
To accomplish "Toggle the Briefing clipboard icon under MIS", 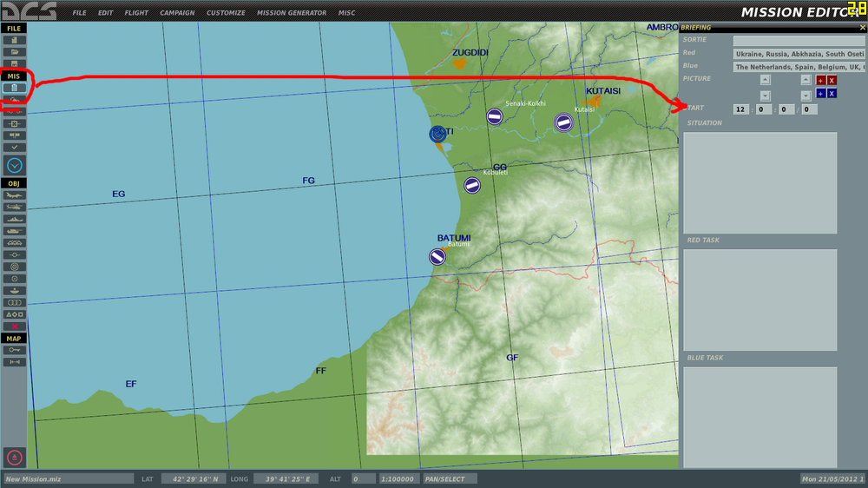I will point(15,88).
